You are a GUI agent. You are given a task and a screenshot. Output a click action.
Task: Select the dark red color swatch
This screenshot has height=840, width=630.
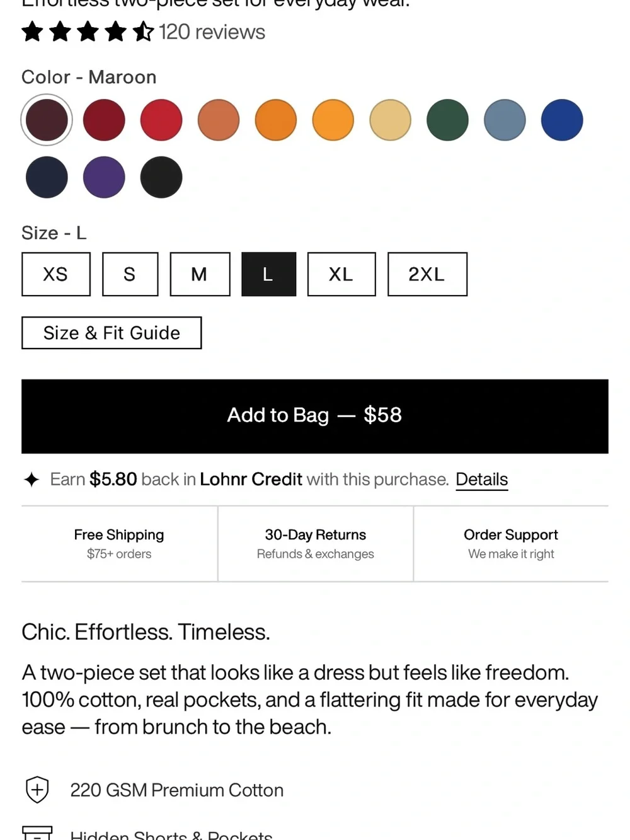(104, 120)
